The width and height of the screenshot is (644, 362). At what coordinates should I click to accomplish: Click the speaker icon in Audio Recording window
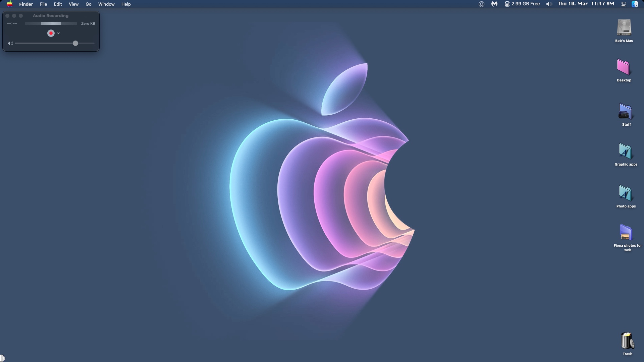[x=10, y=43]
